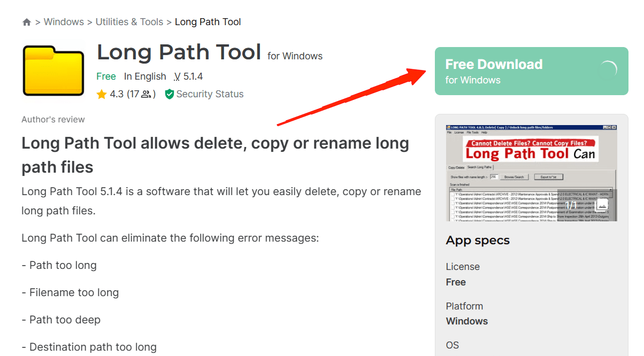Tick the third file path checkbox in screenshot
644x356 pixels.
[453, 203]
